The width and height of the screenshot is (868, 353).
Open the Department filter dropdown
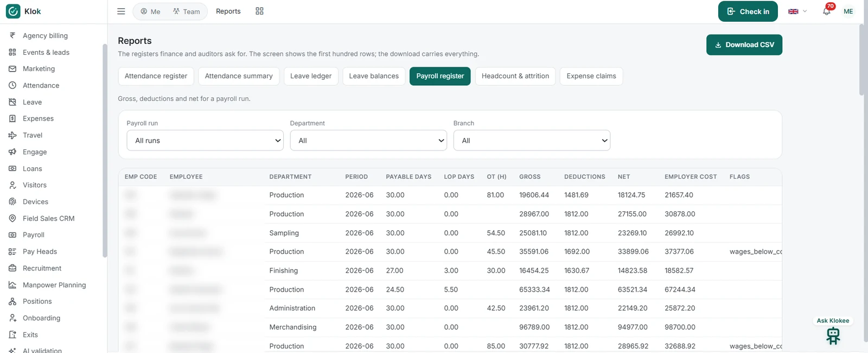(x=368, y=140)
